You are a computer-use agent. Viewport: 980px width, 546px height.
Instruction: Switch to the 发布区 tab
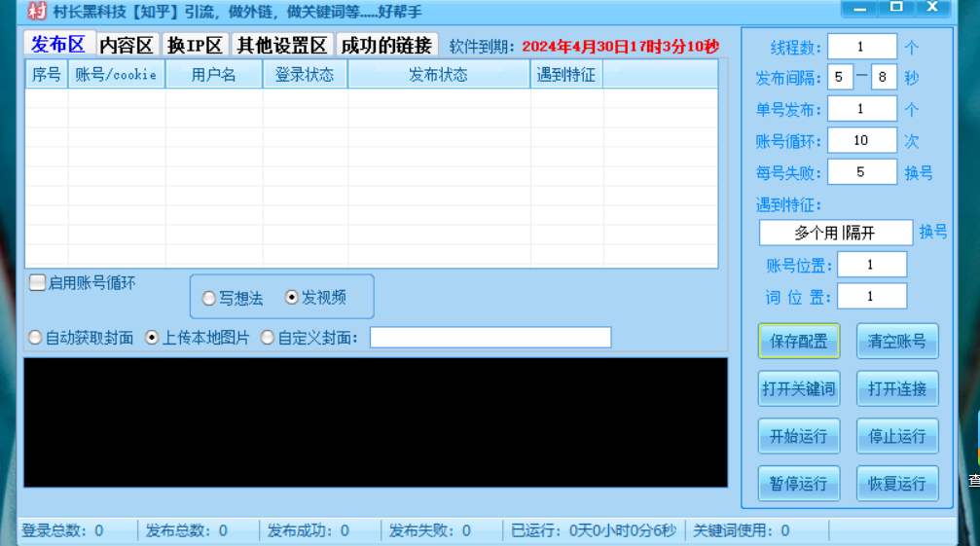pyautogui.click(x=58, y=45)
